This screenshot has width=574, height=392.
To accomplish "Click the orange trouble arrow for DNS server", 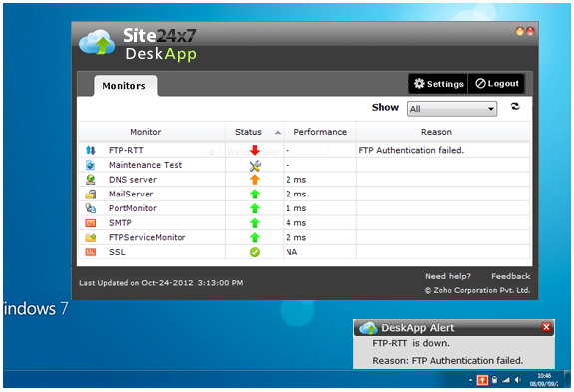I will [x=255, y=180].
